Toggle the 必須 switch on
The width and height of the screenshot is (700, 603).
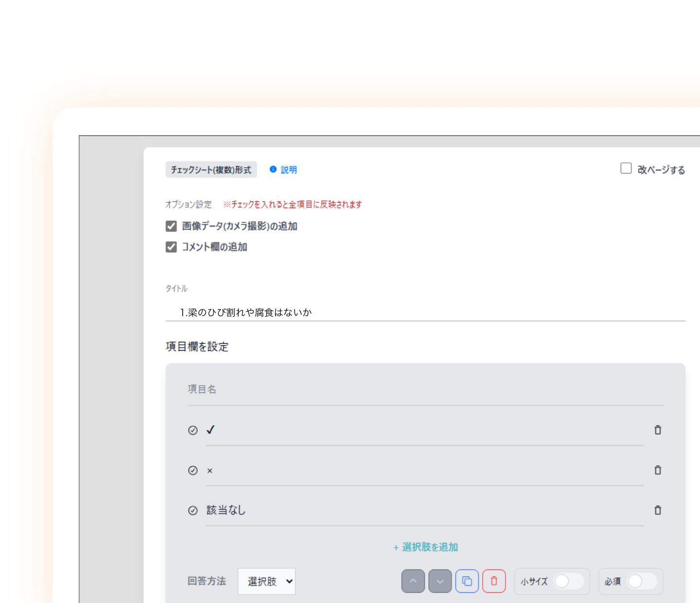pyautogui.click(x=641, y=581)
